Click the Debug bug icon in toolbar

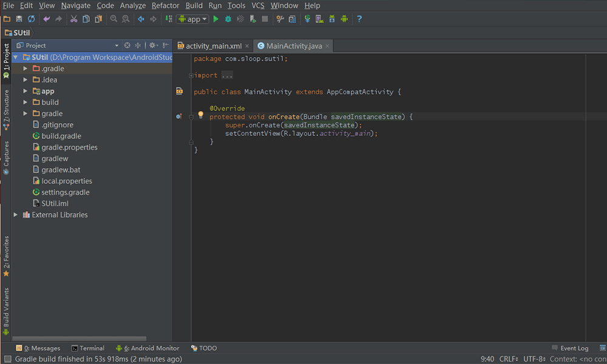pyautogui.click(x=228, y=19)
